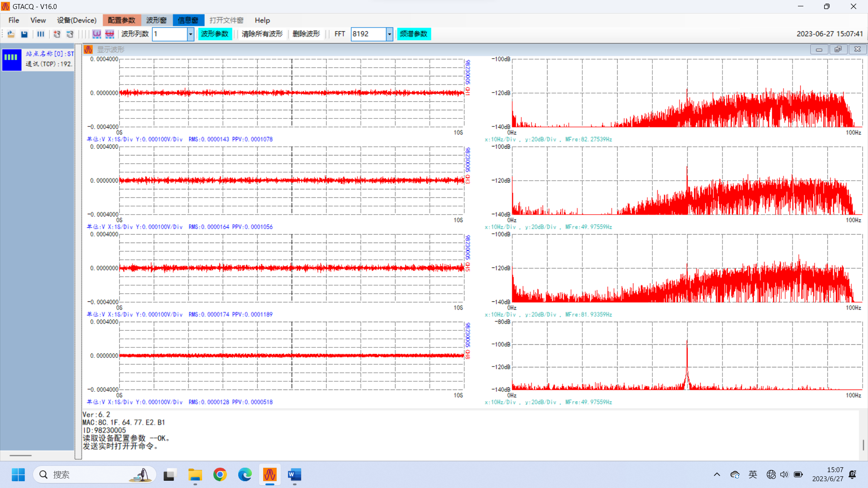This screenshot has width=868, height=488.
Task: Click the 显示波形 window title
Action: tap(110, 49)
